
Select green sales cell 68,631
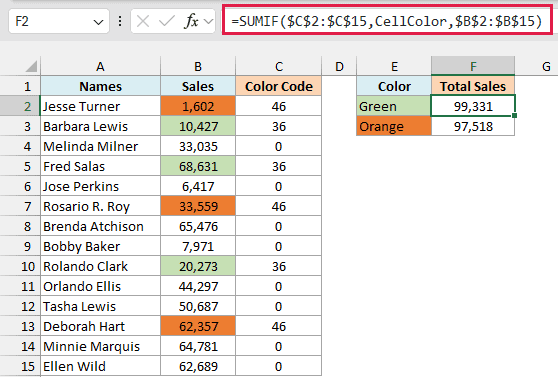click(198, 166)
